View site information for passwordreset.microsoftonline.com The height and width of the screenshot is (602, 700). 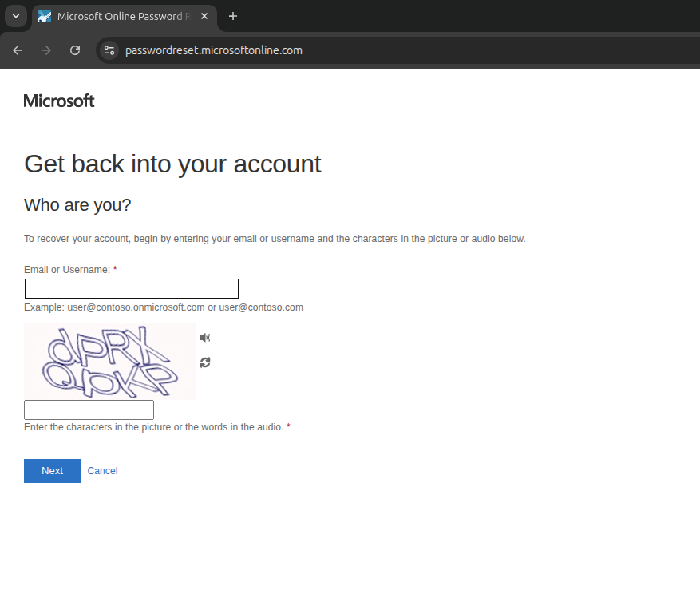(x=110, y=50)
